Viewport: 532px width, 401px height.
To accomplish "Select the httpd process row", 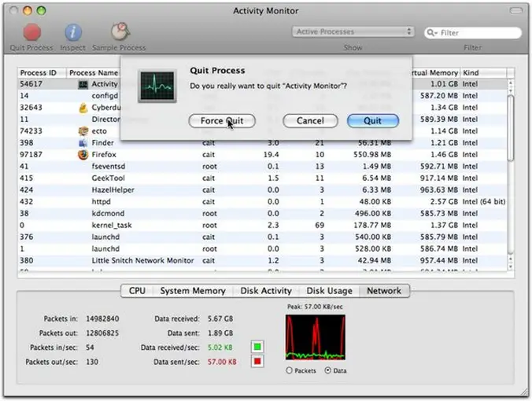I will tap(262, 202).
